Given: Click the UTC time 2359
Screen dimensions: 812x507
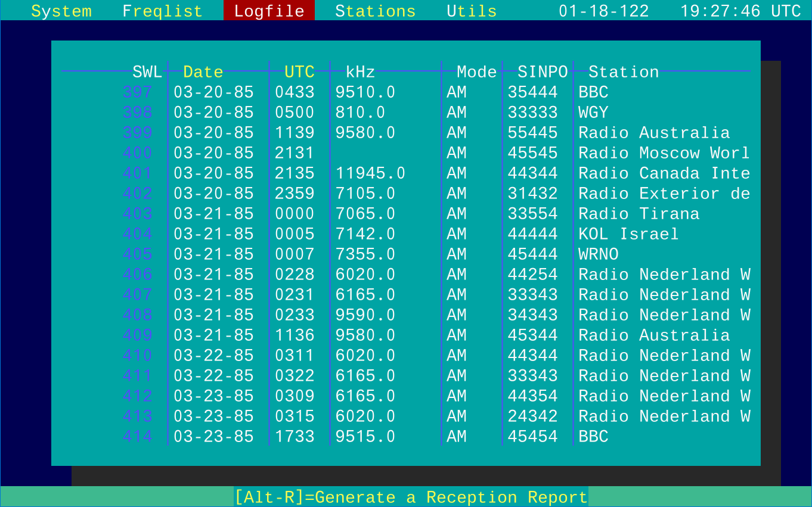Looking at the screenshot, I should 295,194.
